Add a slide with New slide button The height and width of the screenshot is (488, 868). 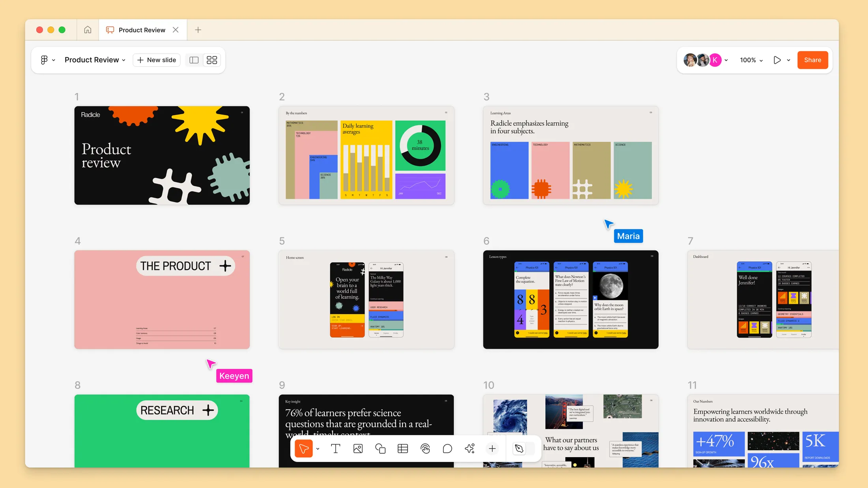(x=157, y=60)
